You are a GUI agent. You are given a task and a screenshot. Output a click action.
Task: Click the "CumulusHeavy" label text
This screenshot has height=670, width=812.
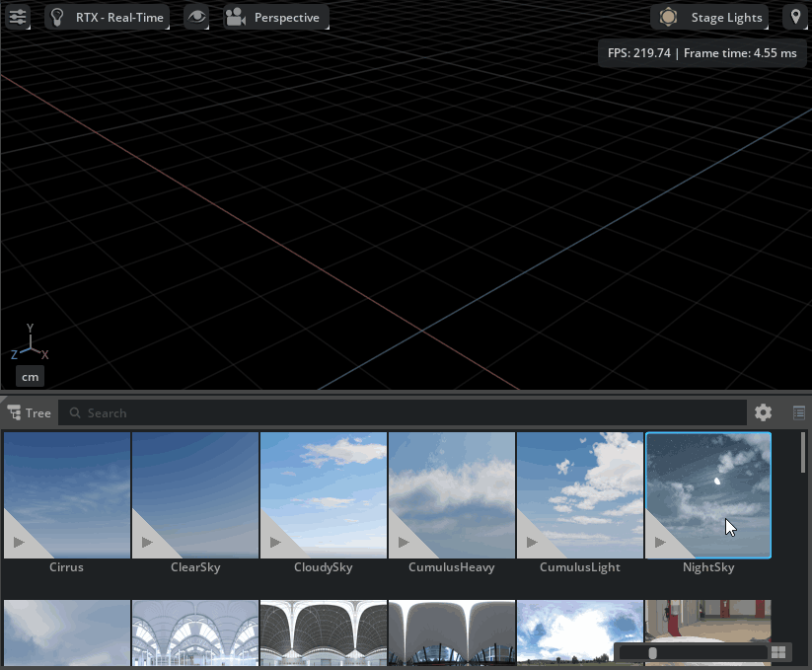(x=452, y=567)
